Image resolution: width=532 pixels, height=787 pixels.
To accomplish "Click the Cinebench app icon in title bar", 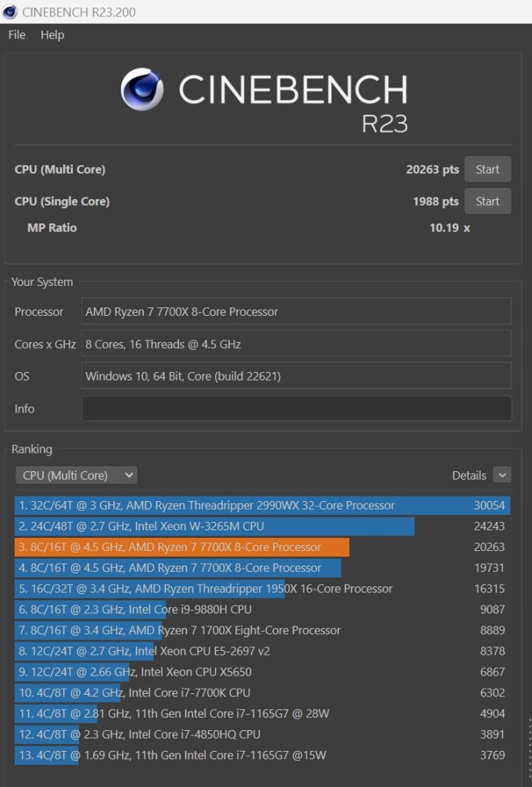I will coord(9,12).
